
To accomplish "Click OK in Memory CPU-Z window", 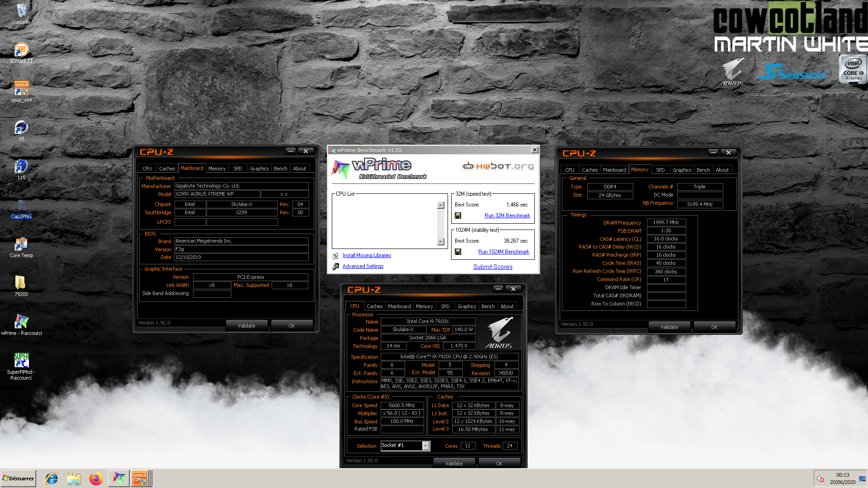I will [x=714, y=327].
